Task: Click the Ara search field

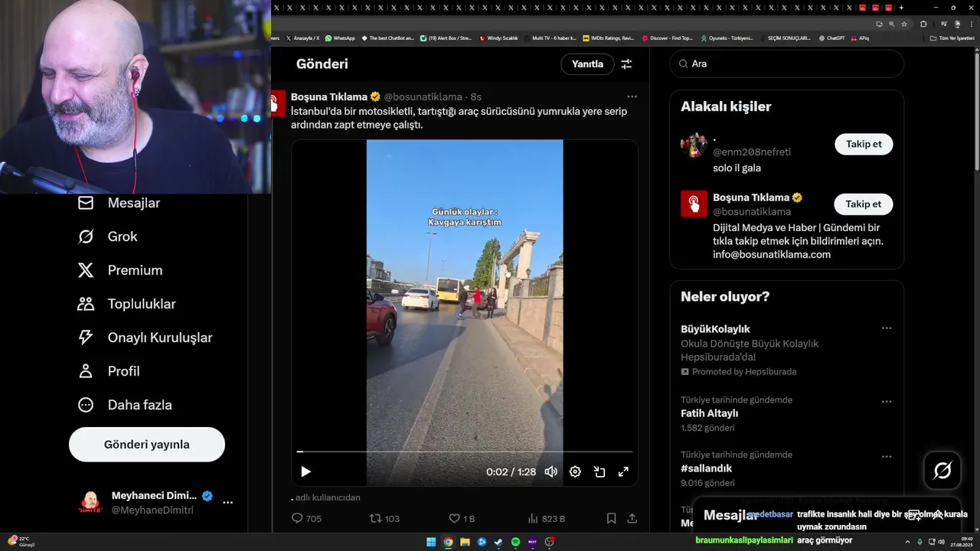Action: click(786, 64)
